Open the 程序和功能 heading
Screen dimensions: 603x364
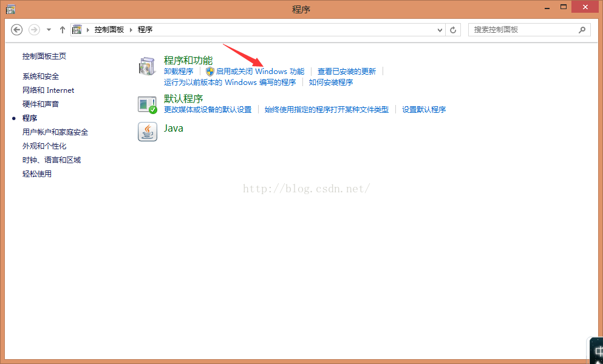coord(188,60)
